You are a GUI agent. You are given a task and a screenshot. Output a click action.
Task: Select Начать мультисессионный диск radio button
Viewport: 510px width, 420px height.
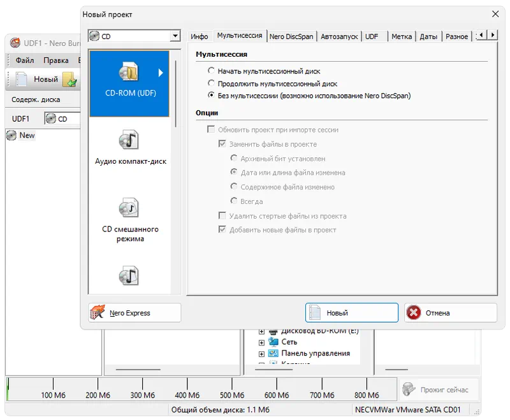pos(211,71)
